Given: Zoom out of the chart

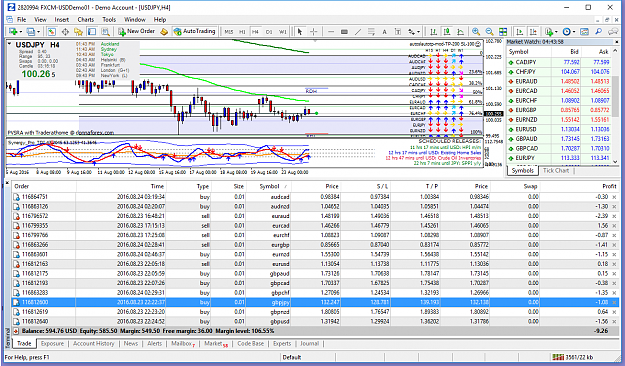Looking at the screenshot, I should coord(489,31).
